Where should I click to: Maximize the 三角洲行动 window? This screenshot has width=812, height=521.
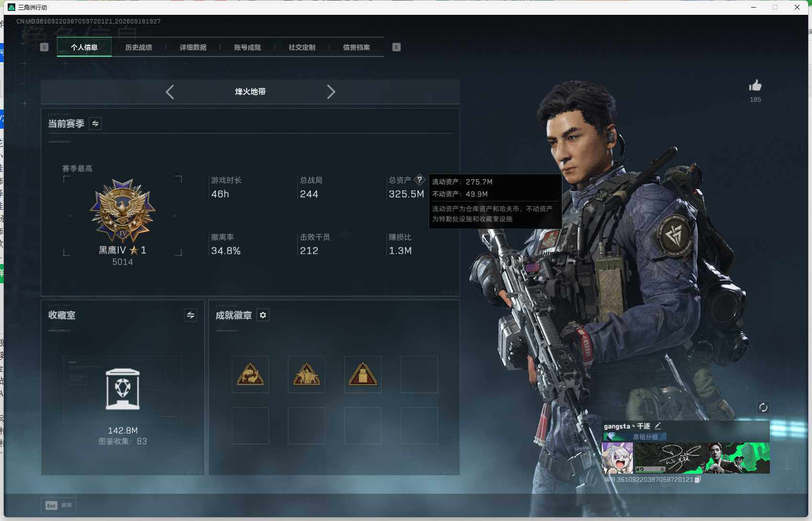(x=775, y=7)
